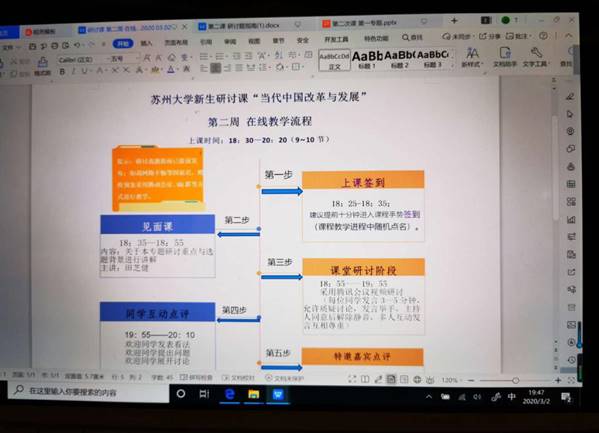Toggle italic text formatting
Screen dimensions: 599x433
tap(73, 71)
